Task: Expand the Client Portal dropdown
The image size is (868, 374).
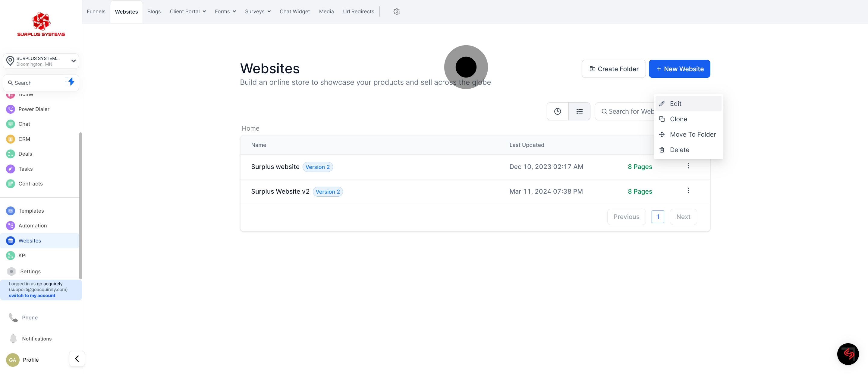Action: [188, 11]
